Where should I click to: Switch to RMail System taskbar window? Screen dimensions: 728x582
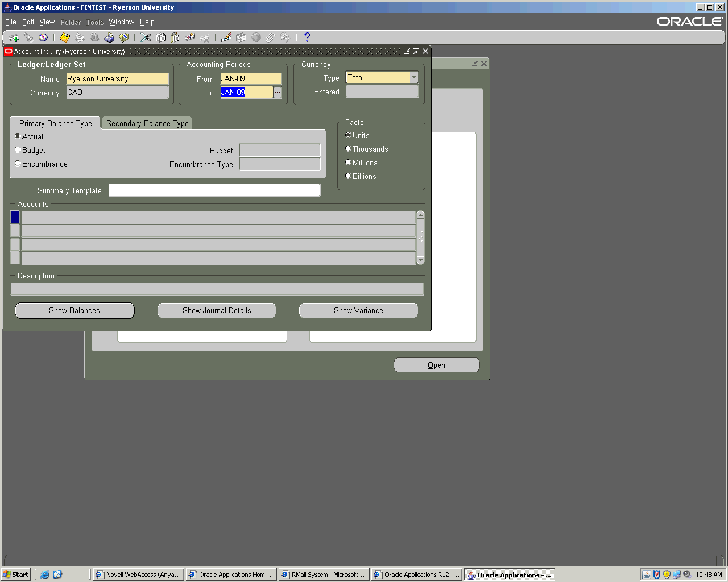coord(324,575)
